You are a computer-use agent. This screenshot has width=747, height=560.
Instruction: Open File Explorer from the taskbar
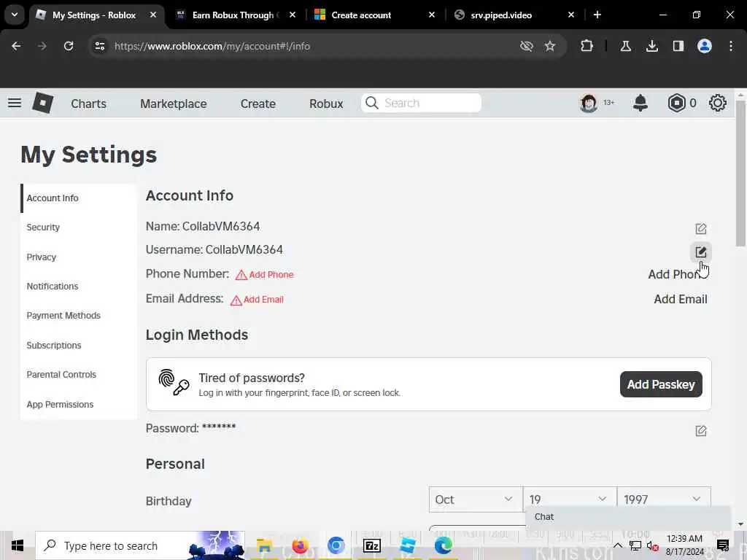[x=264, y=545]
